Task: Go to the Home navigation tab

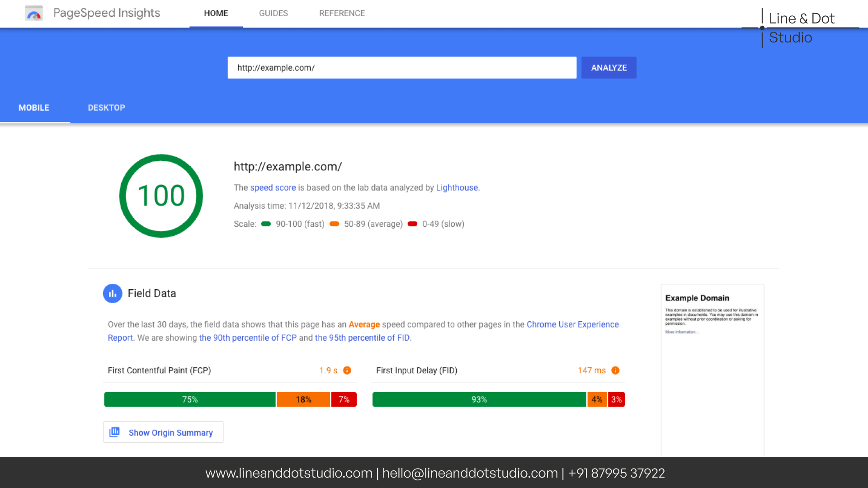Action: coord(216,14)
